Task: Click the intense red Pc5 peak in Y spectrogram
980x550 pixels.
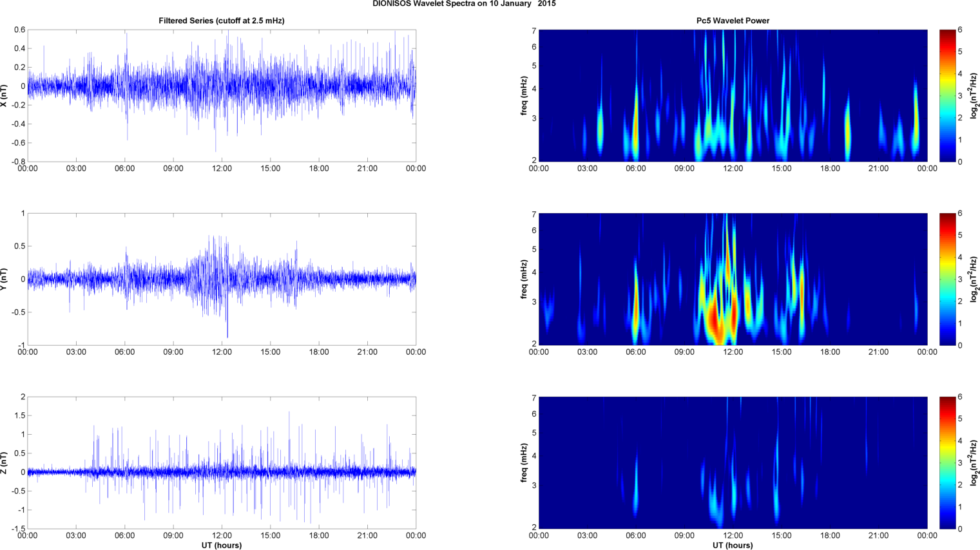Action: coord(715,319)
